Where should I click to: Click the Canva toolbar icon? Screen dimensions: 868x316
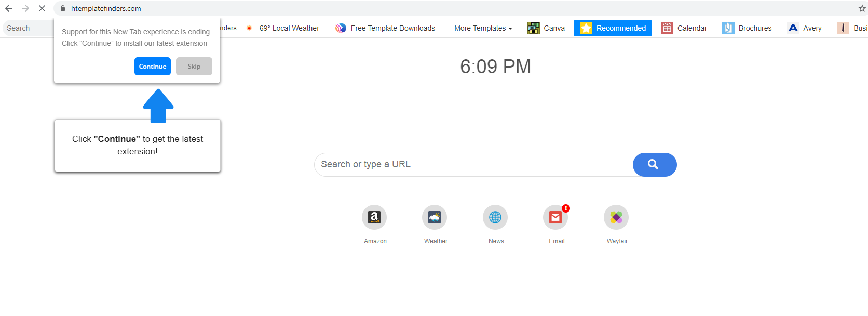coord(533,28)
